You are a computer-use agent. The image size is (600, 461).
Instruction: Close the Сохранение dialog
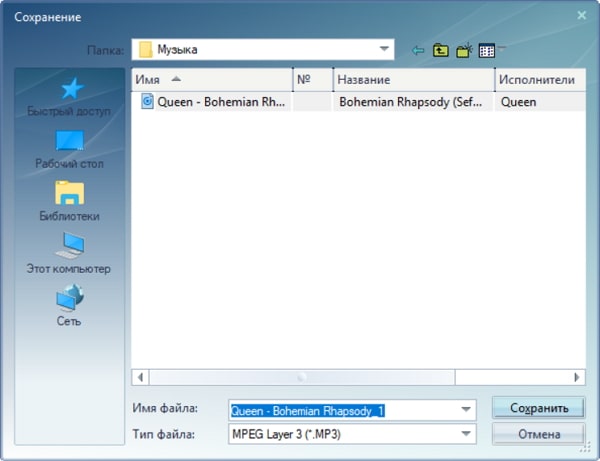[582, 15]
